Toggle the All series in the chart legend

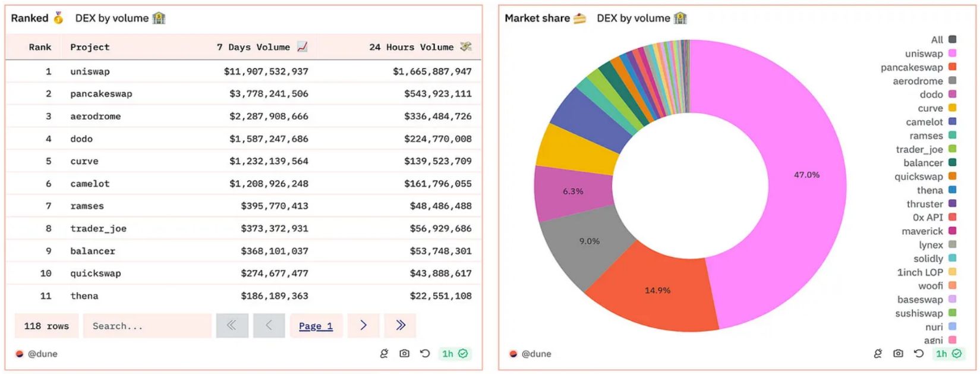click(943, 40)
